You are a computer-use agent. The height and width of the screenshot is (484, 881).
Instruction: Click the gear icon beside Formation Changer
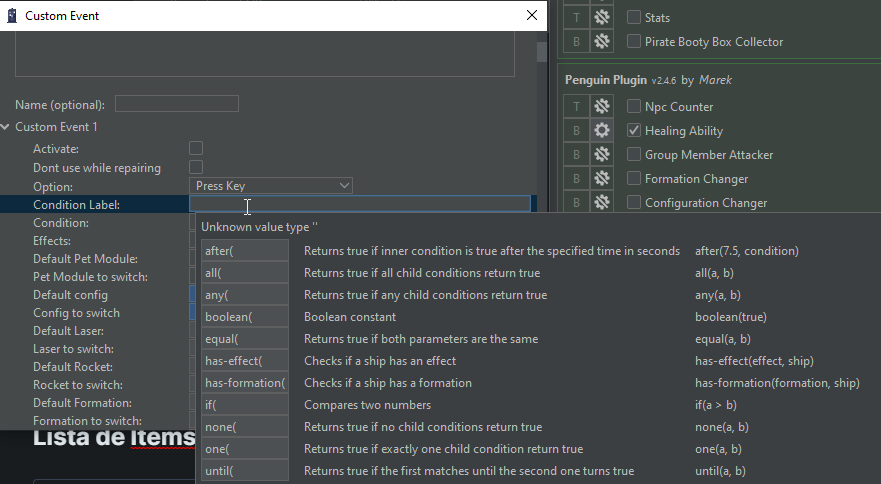coord(601,179)
